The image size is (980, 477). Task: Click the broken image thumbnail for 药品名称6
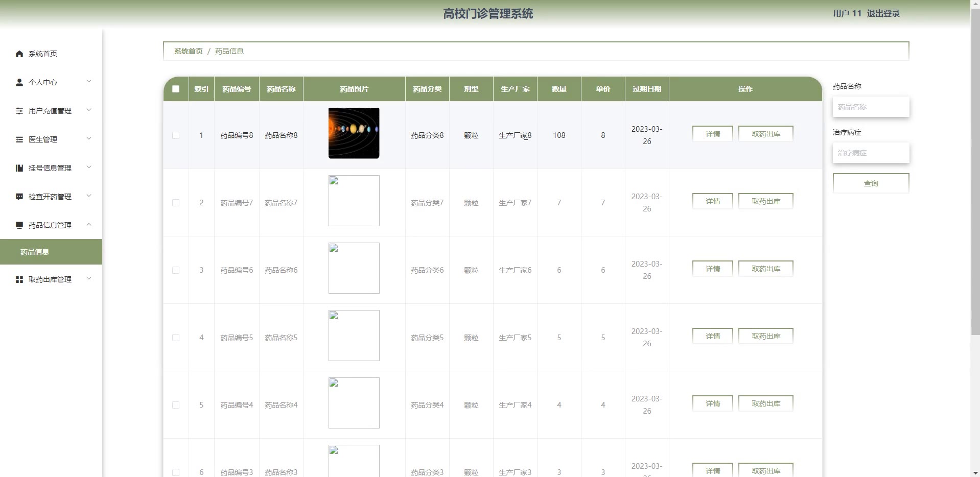click(354, 268)
